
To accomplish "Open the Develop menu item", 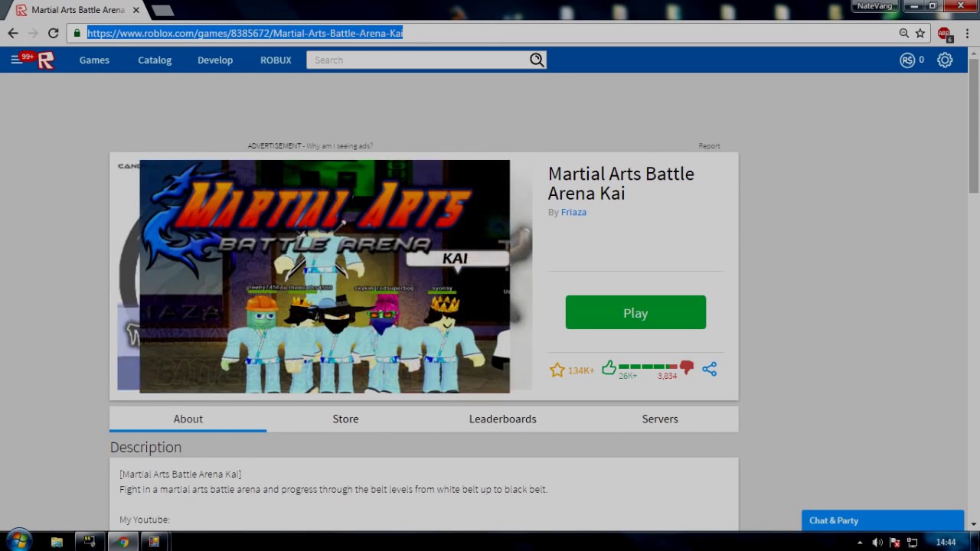I will tap(215, 60).
